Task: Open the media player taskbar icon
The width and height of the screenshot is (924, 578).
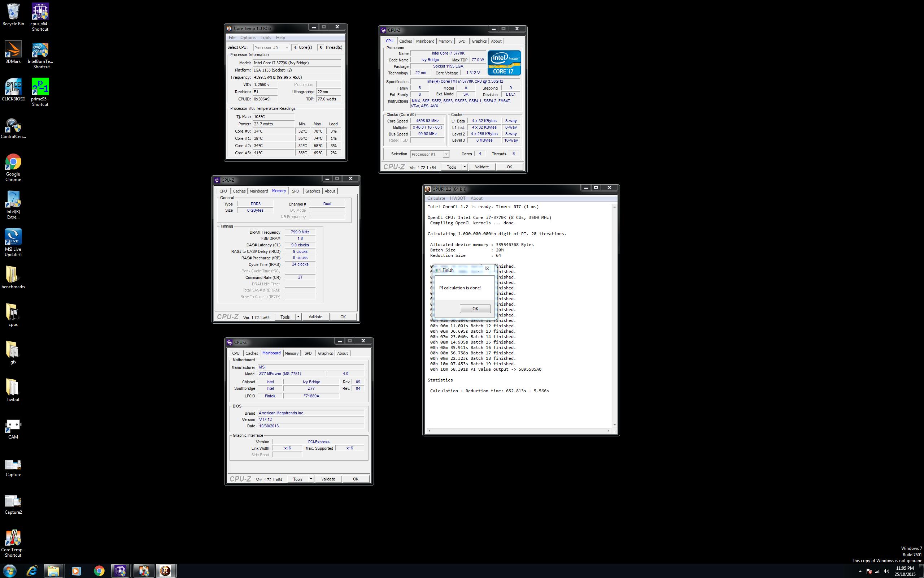Action: 76,571
